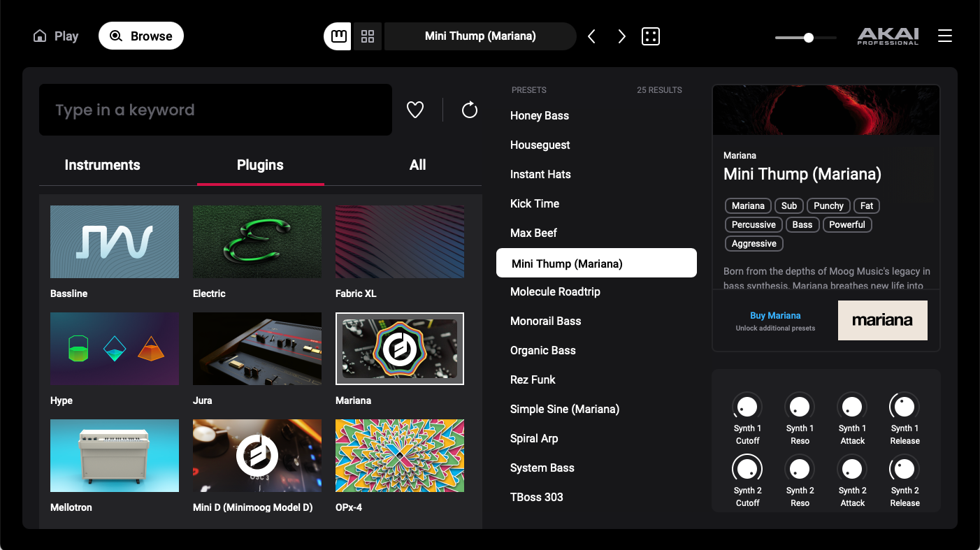The width and height of the screenshot is (980, 550).
Task: Click the Synth 2 Attack knob
Action: click(852, 468)
